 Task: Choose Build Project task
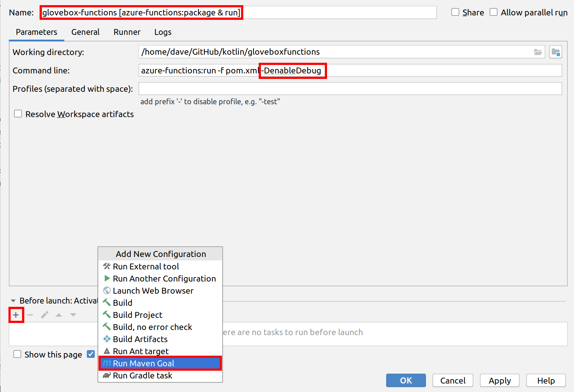click(160, 315)
